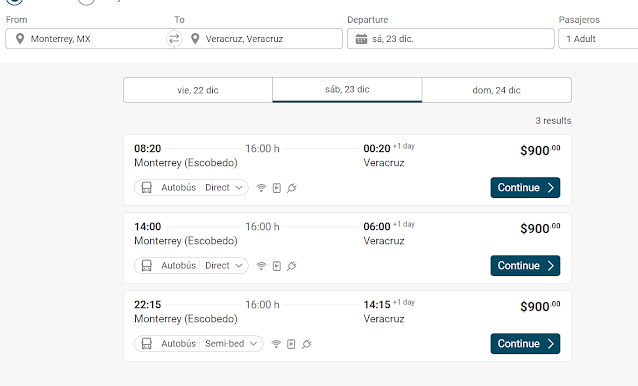This screenshot has height=386, width=638.
Task: Click the WiFi icon on the 22:15 trip
Action: coord(276,344)
